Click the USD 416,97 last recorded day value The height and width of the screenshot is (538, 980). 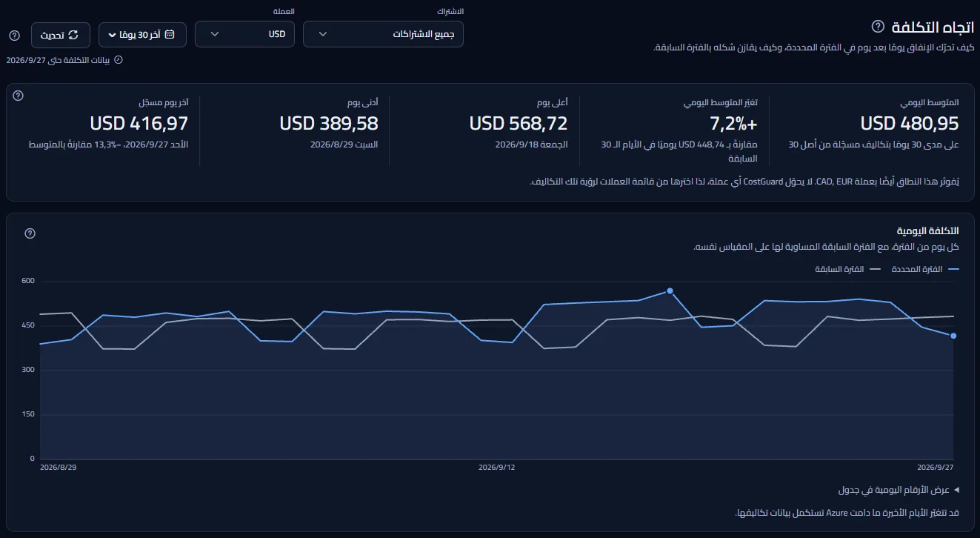(x=139, y=123)
